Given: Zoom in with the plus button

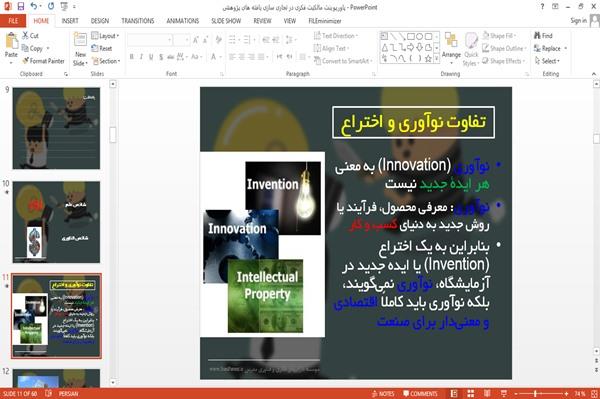Looking at the screenshot, I should click(x=566, y=394).
